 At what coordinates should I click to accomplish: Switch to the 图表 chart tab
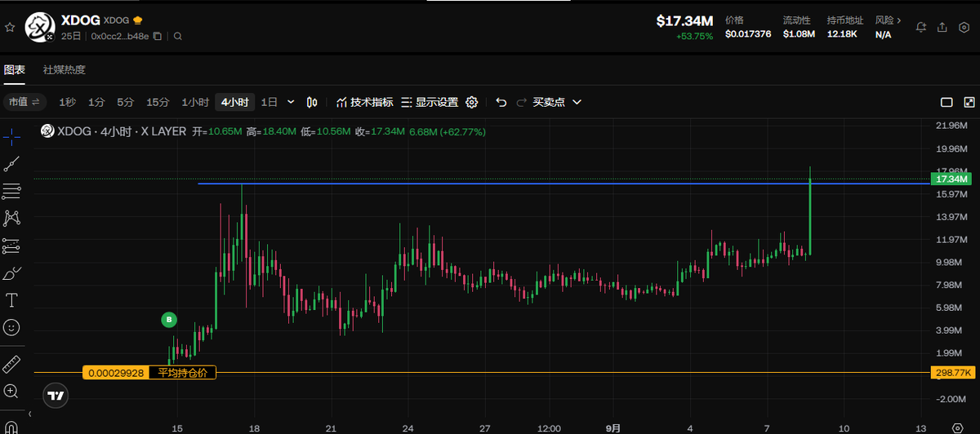click(x=14, y=70)
